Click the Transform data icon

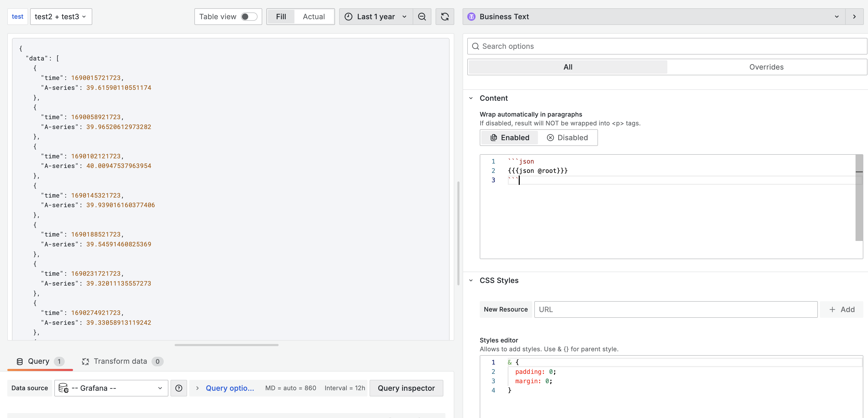pos(85,361)
